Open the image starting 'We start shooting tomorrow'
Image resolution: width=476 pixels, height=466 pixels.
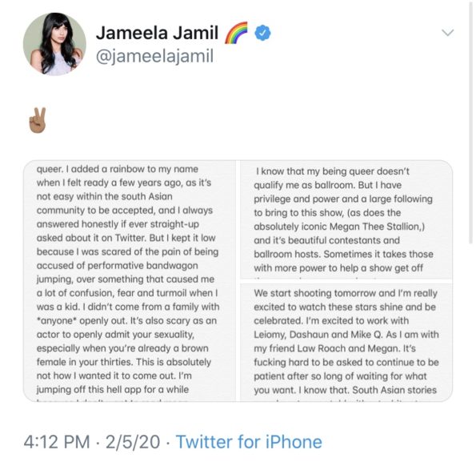click(346, 343)
